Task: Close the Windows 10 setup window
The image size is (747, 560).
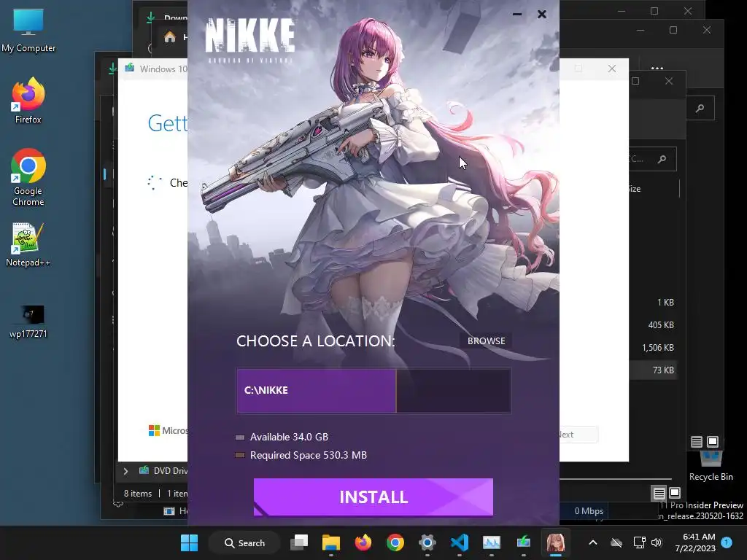Action: click(612, 69)
